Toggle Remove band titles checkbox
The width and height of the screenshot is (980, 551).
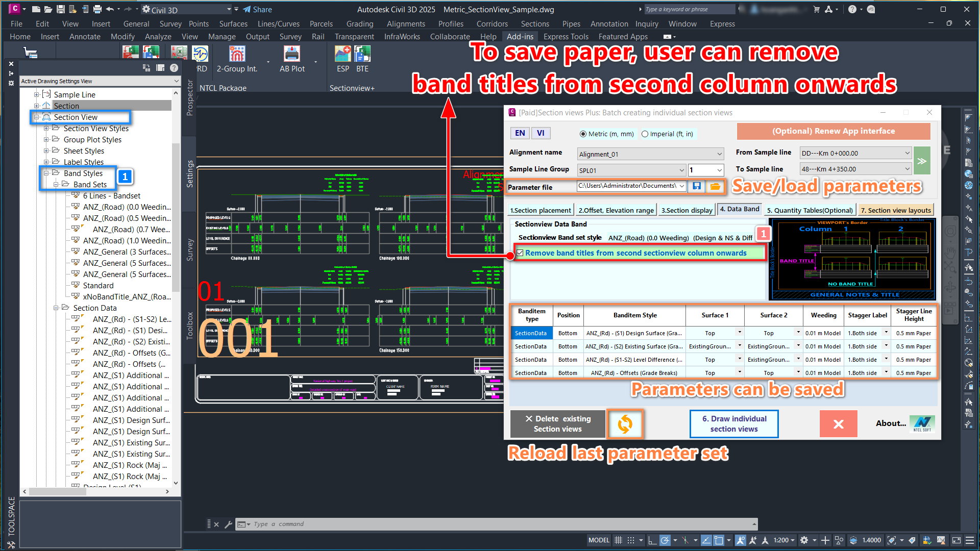pyautogui.click(x=520, y=253)
